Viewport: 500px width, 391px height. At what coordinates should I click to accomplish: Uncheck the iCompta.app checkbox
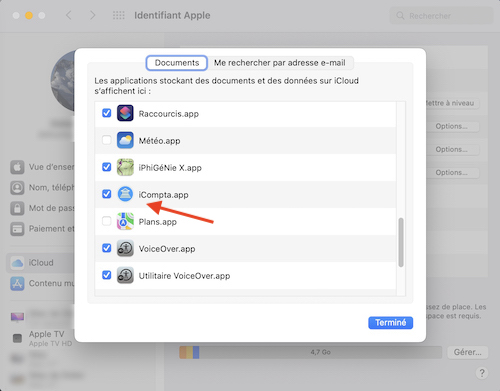pyautogui.click(x=107, y=194)
